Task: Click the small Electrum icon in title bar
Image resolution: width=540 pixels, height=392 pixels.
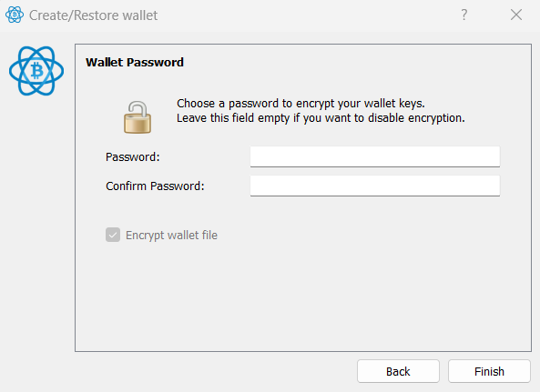Action: point(15,15)
